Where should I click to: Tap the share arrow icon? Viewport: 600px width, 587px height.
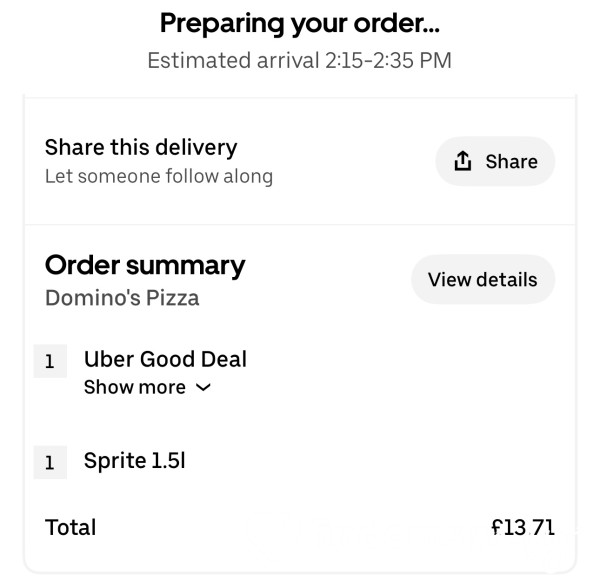(462, 161)
